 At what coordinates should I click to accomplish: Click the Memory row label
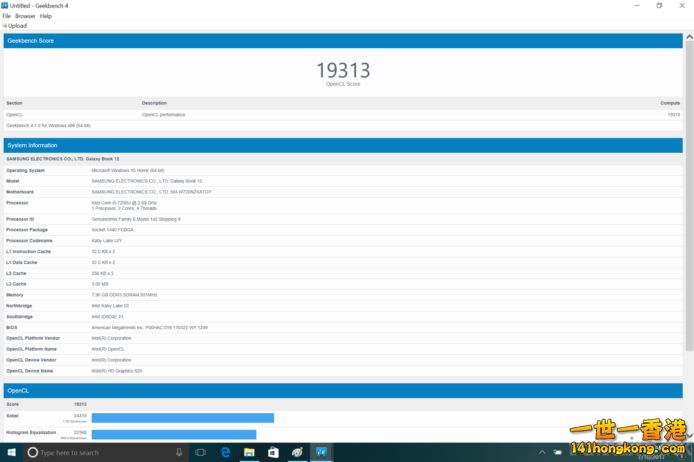pos(15,295)
